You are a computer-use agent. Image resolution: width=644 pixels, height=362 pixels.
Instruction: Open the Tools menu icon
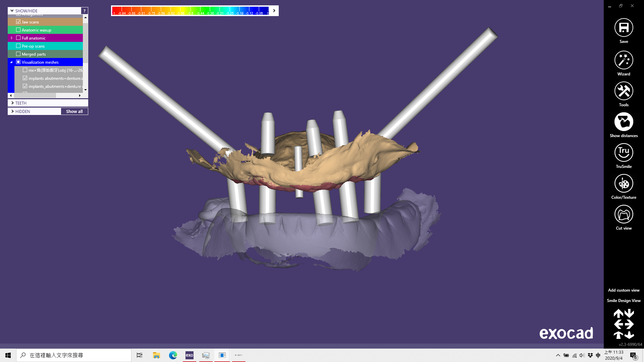click(624, 91)
